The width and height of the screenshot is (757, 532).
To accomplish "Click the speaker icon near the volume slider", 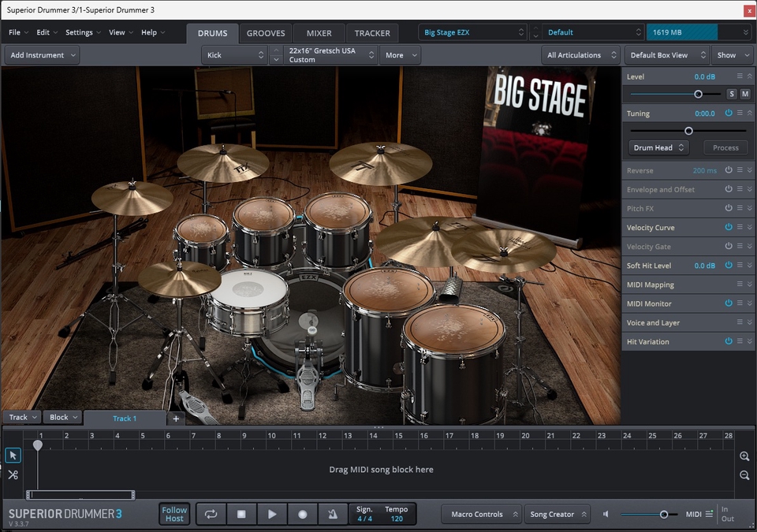I will [x=605, y=513].
